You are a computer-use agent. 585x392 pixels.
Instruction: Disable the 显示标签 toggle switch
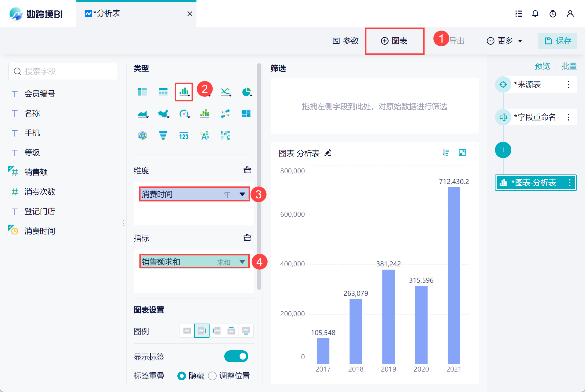236,356
